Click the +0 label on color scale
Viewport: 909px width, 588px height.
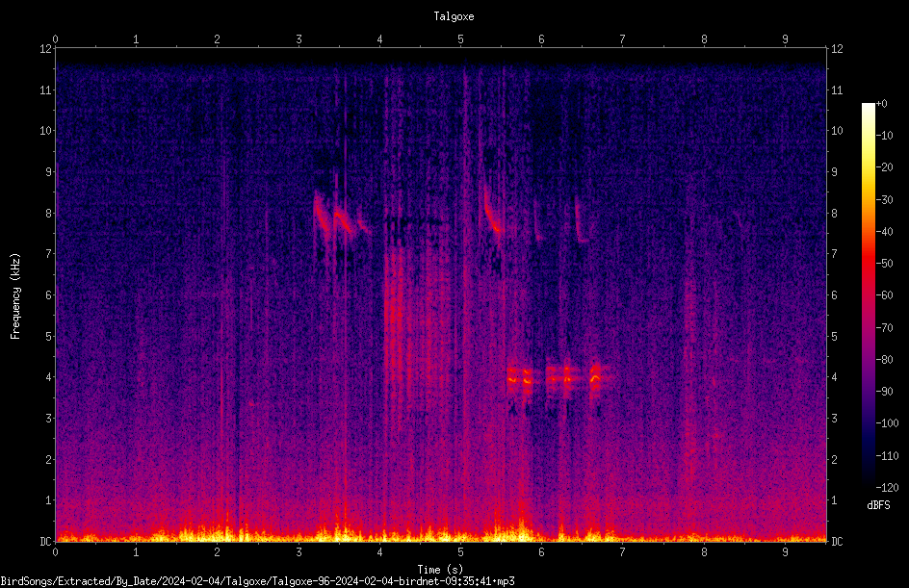882,104
